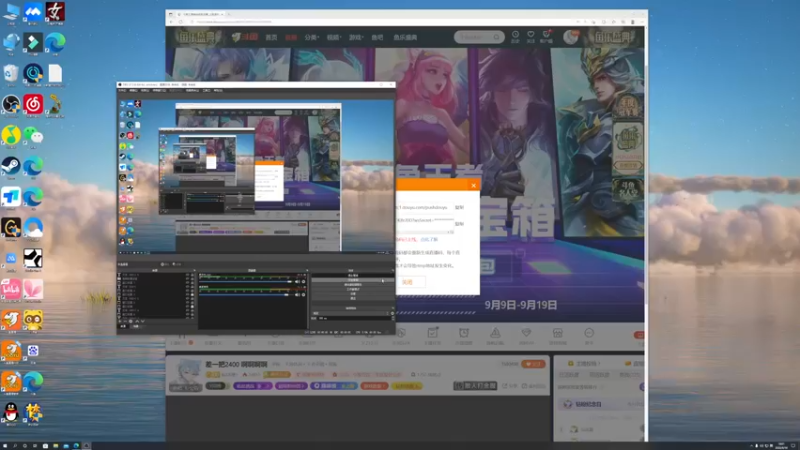The width and height of the screenshot is (800, 450).
Task: Click the volume slider of the second mixer channel
Action: [246, 295]
